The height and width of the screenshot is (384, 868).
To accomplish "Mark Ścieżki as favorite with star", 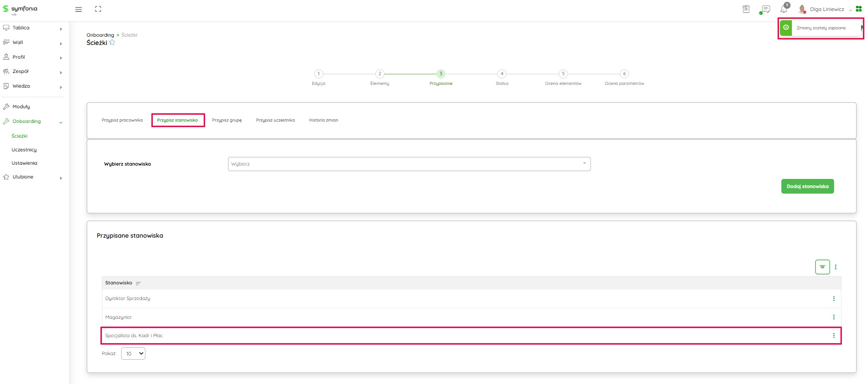I will (112, 43).
